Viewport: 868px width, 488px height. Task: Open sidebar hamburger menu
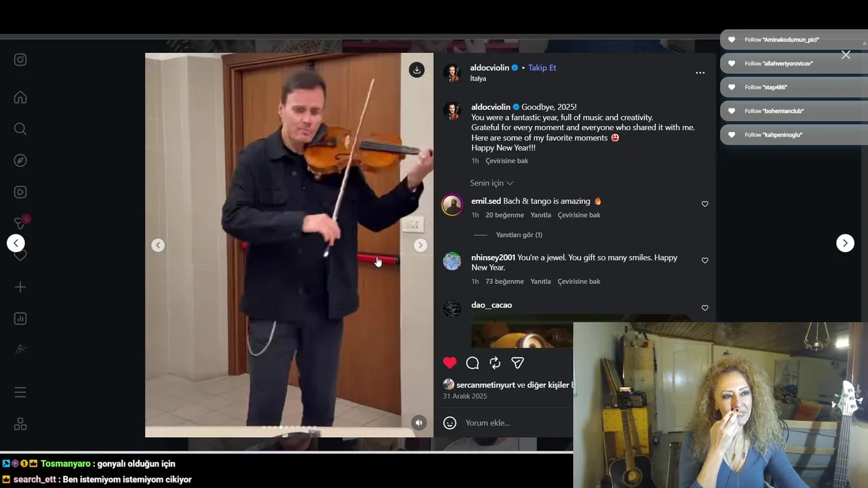20,392
